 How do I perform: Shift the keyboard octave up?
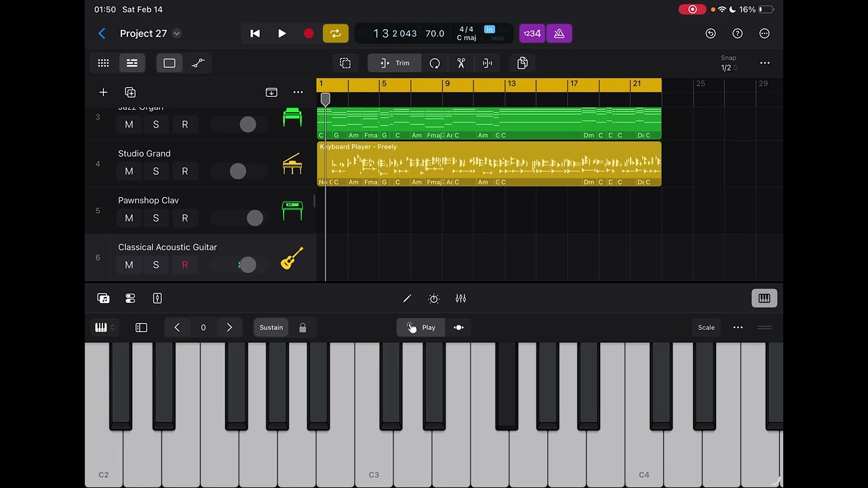229,327
